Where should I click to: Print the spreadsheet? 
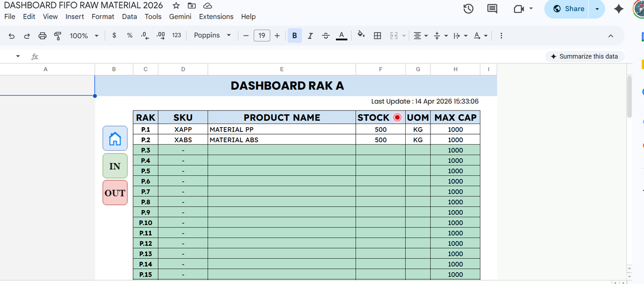coord(42,35)
